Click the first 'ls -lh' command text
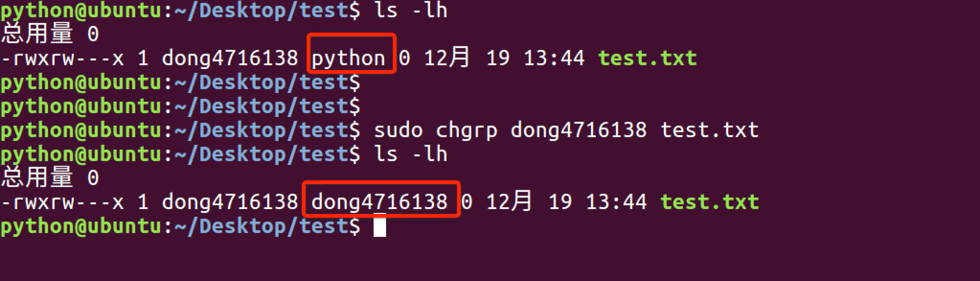The height and width of the screenshot is (281, 980). (x=410, y=10)
